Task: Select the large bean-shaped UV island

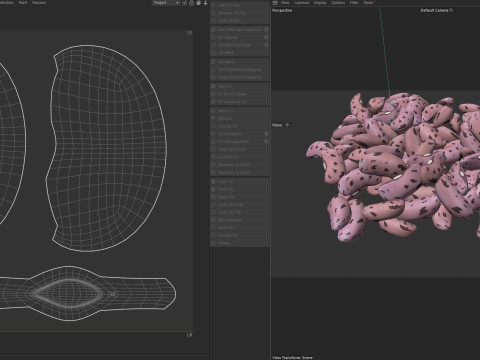Action: [x=106, y=148]
